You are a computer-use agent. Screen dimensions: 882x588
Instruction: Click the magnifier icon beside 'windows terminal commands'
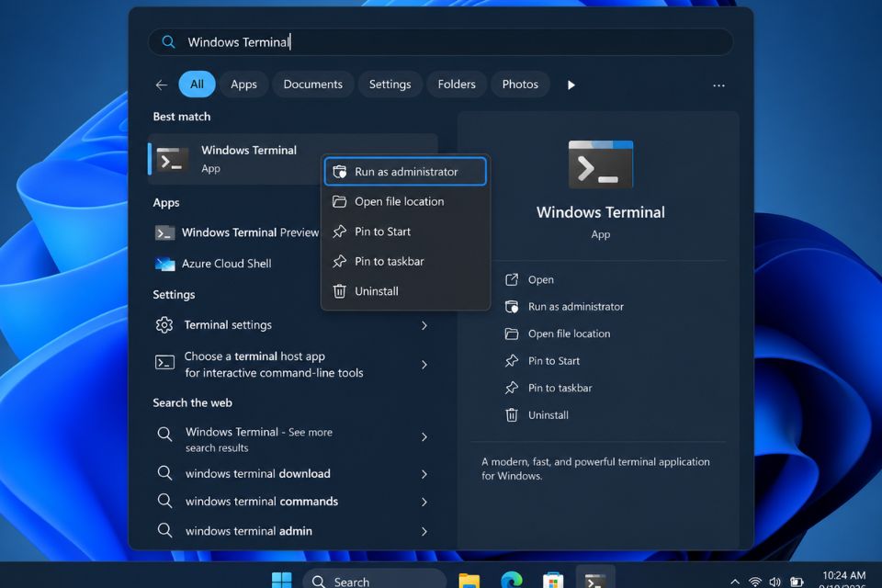[x=164, y=500]
